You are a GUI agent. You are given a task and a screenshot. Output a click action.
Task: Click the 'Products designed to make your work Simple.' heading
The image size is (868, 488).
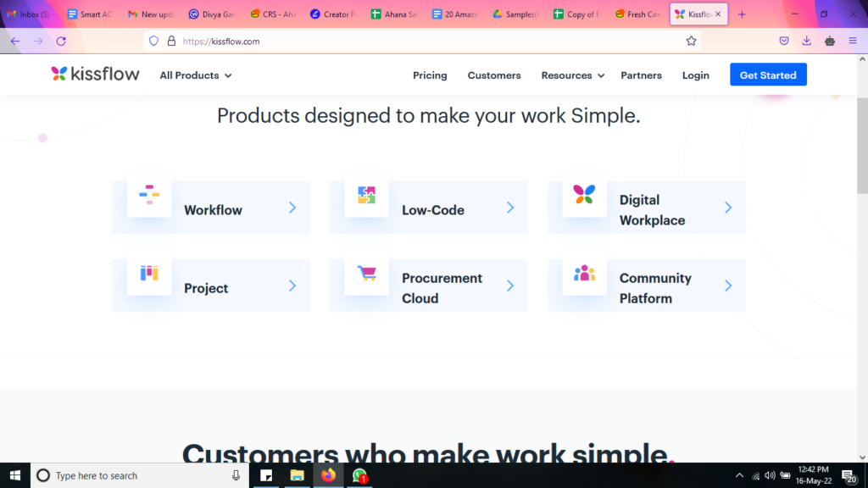point(428,115)
